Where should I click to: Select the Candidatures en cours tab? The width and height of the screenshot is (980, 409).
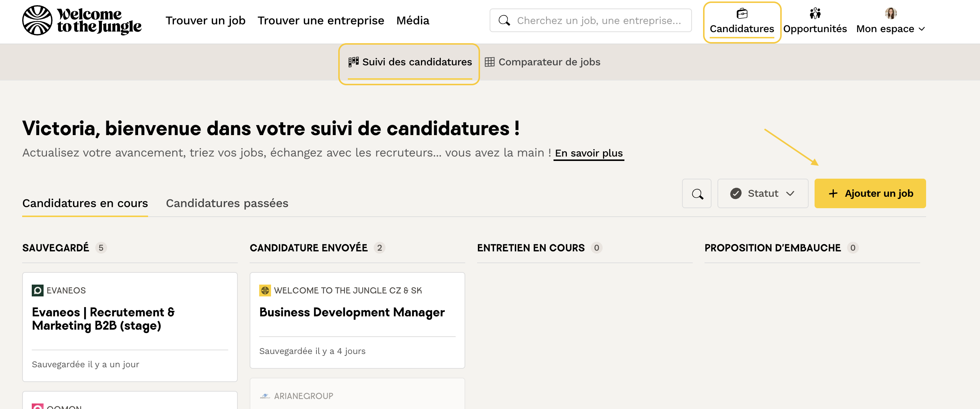[x=85, y=203]
